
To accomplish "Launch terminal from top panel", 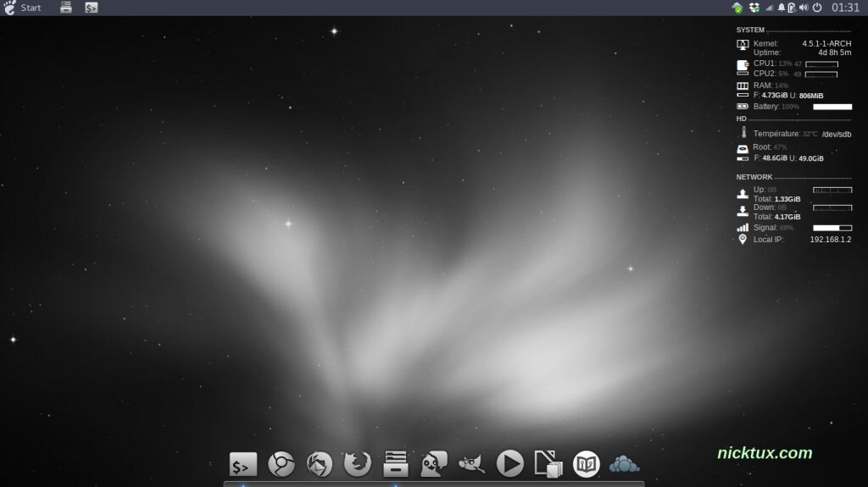I will [91, 8].
